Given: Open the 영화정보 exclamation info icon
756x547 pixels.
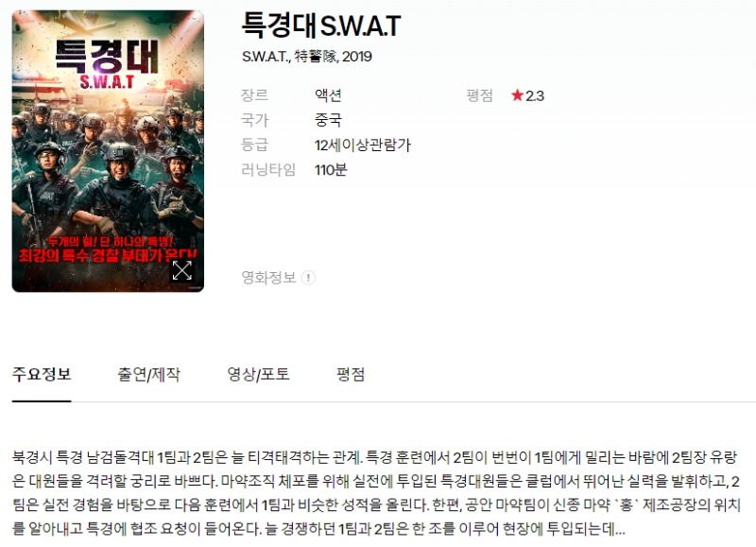Looking at the screenshot, I should click(x=308, y=278).
